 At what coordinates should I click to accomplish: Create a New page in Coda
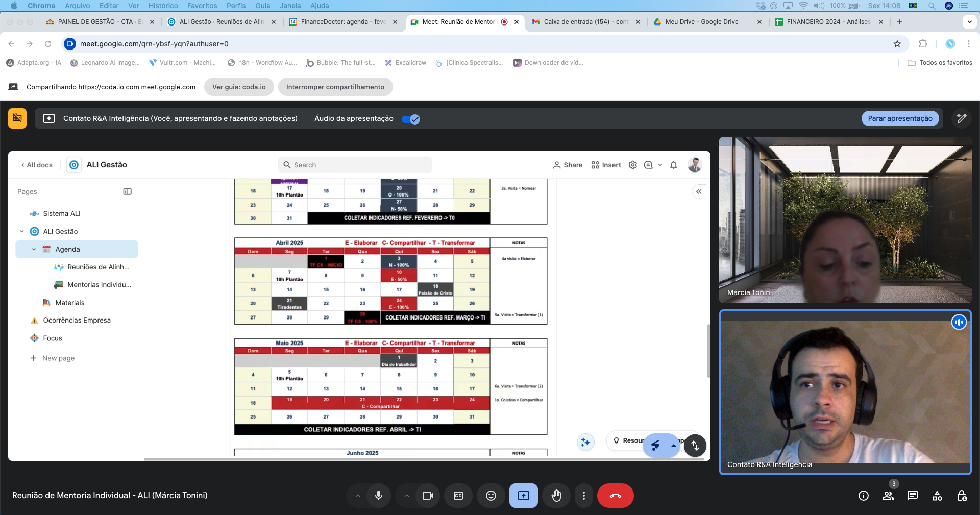click(53, 358)
